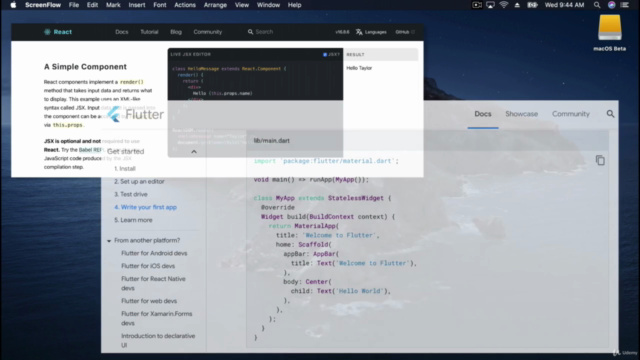Click the lib/main.dart file label
Viewport: 640px width, 360px height.
[x=271, y=141]
